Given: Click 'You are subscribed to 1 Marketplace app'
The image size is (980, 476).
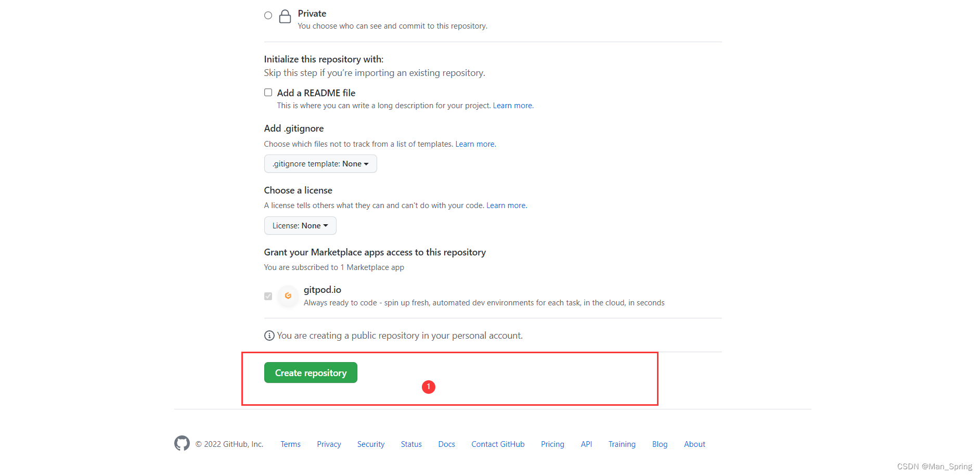Looking at the screenshot, I should click(x=334, y=267).
